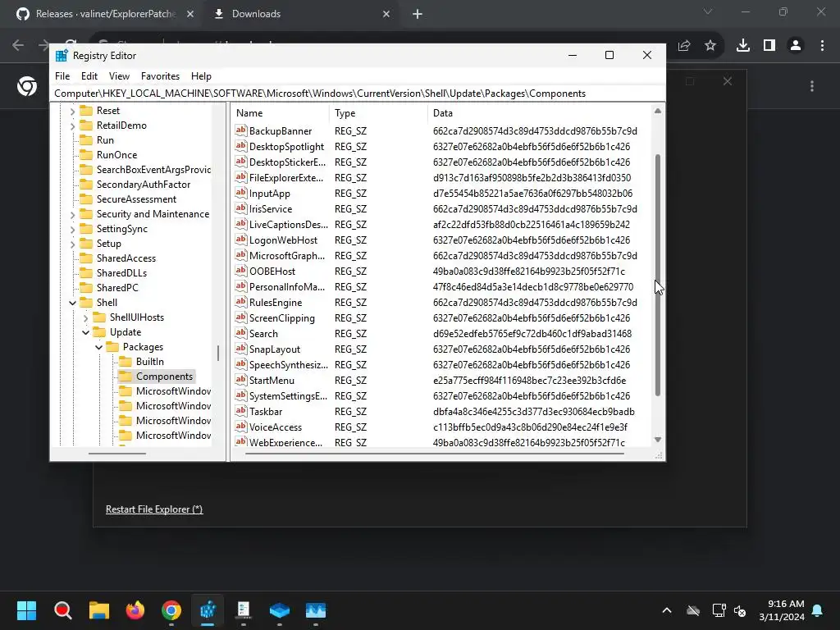Open the View menu
This screenshot has width=840, height=630.
[119, 76]
